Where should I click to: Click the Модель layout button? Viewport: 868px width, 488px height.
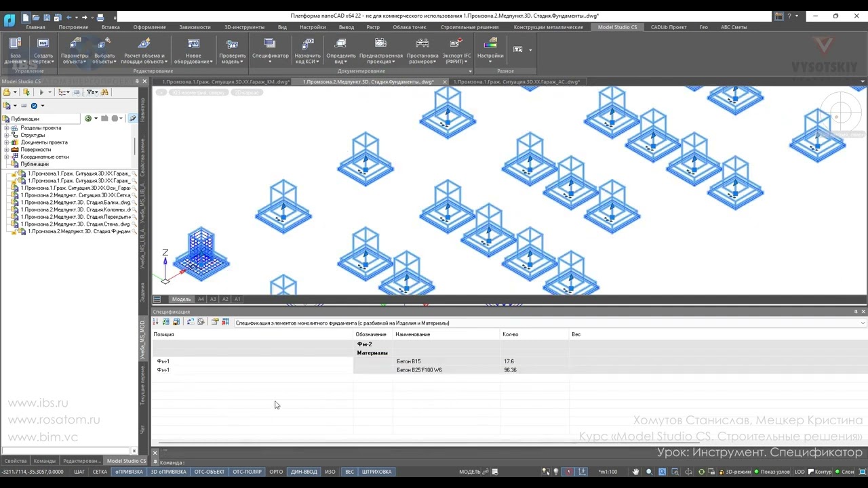coord(181,299)
